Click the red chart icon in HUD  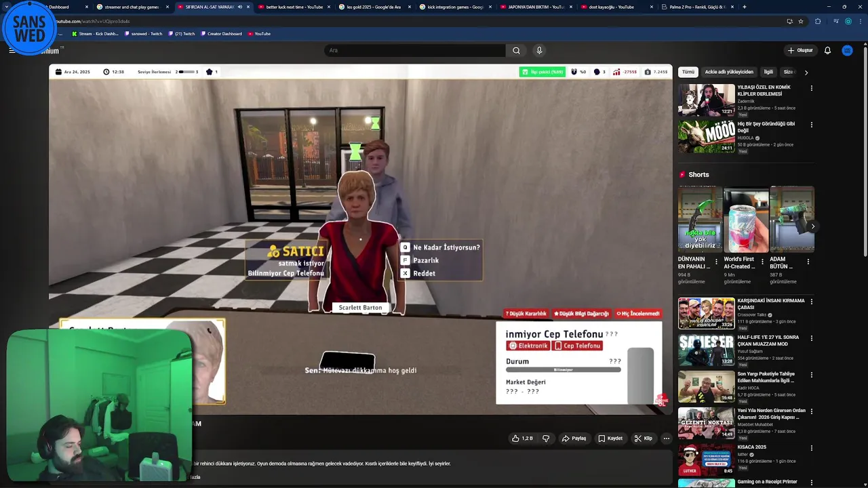click(616, 72)
